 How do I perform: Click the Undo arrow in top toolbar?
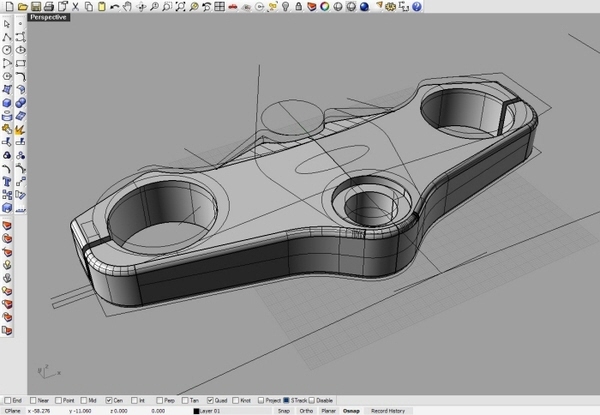pyautogui.click(x=115, y=6)
